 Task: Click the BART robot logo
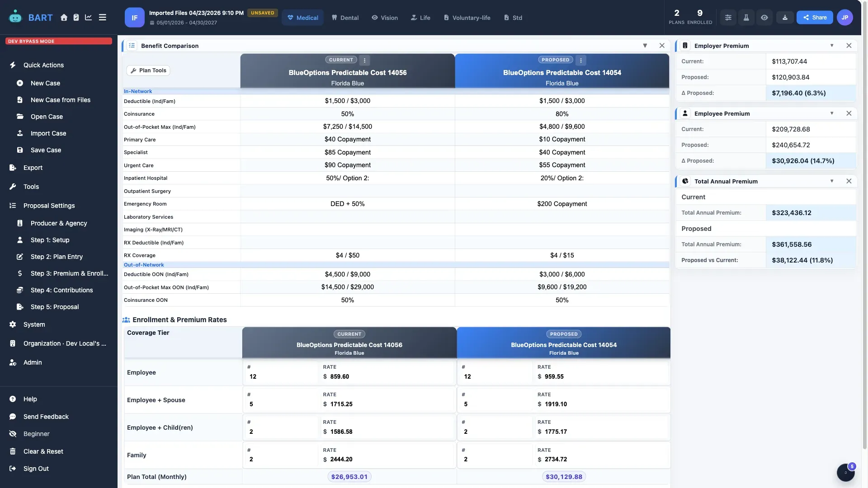point(15,17)
